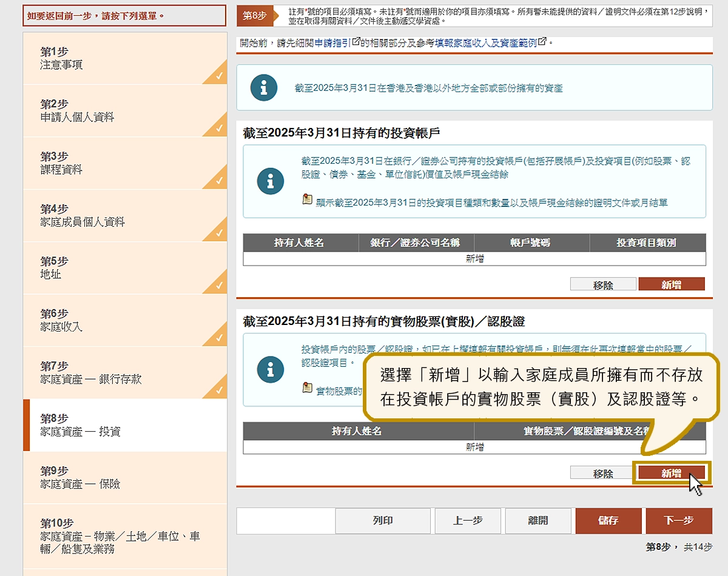Open the 填報家庭收入及資產範例 link
This screenshot has width=728, height=576.
pos(485,43)
